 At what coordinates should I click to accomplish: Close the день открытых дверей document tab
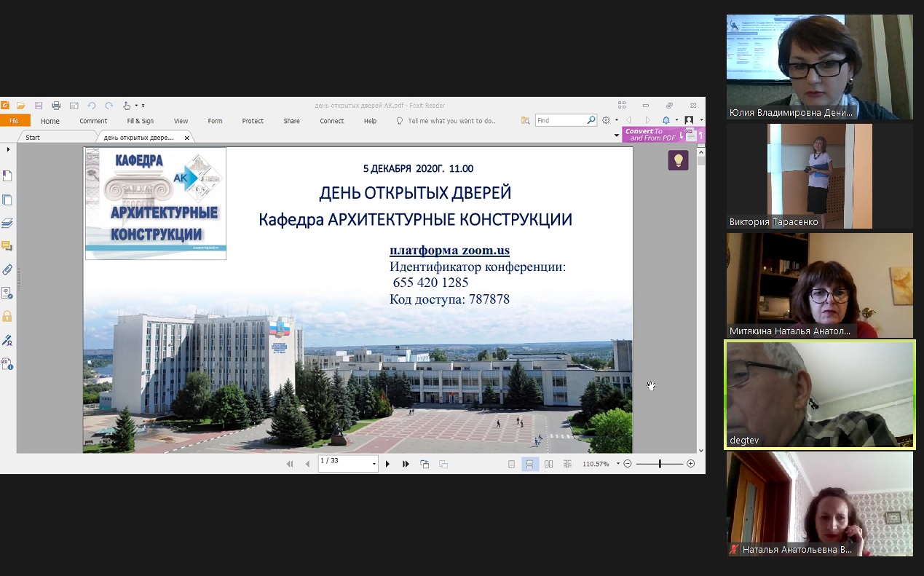187,138
